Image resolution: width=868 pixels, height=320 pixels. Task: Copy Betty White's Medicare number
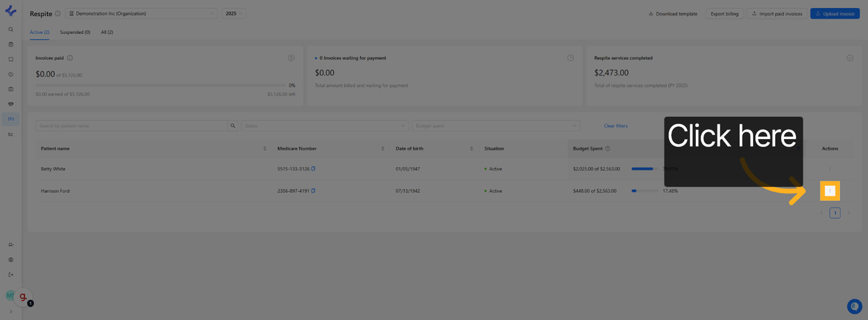pos(313,169)
